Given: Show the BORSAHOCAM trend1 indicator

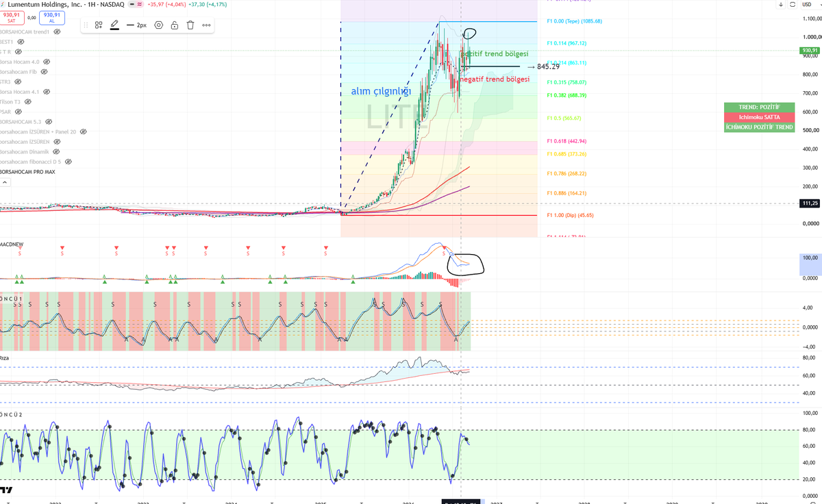Looking at the screenshot, I should (58, 32).
